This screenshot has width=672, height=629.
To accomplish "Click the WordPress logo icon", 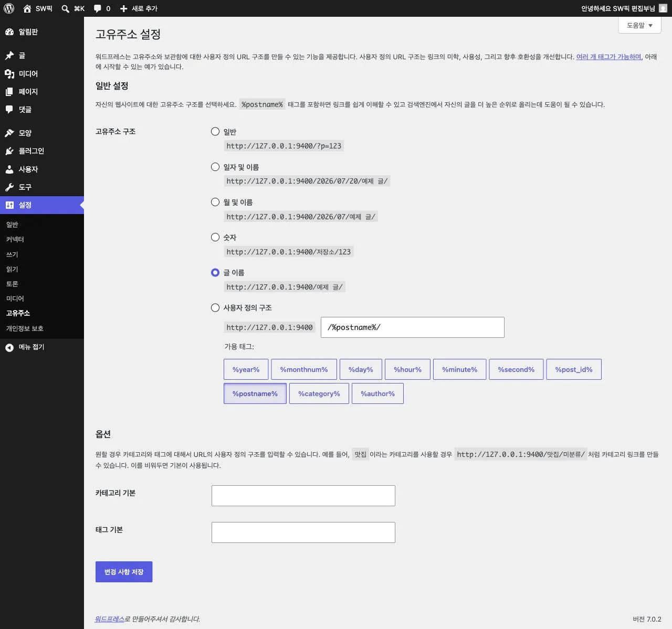I will tap(8, 8).
